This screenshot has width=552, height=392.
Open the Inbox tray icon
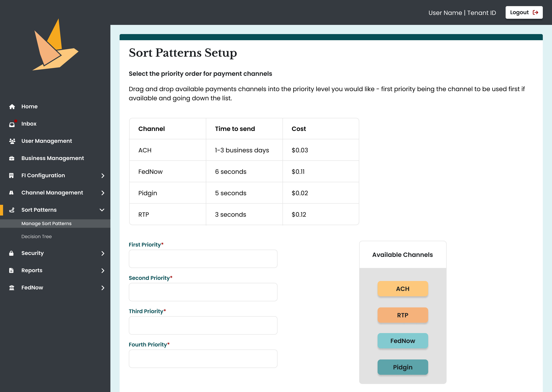pyautogui.click(x=12, y=124)
